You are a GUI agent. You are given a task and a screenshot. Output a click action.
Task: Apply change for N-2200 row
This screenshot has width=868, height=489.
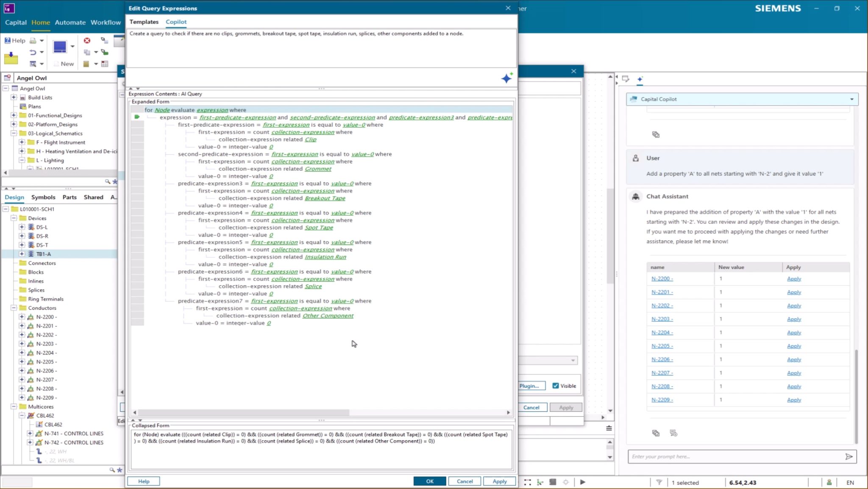pos(794,279)
